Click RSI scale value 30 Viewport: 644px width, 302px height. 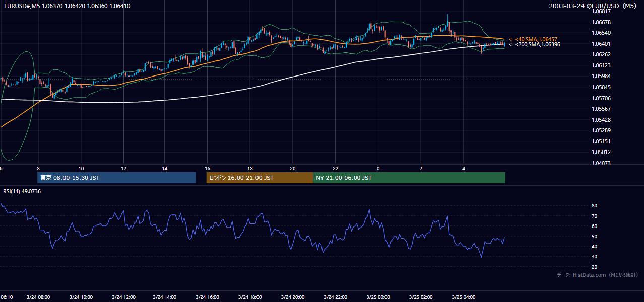595,257
